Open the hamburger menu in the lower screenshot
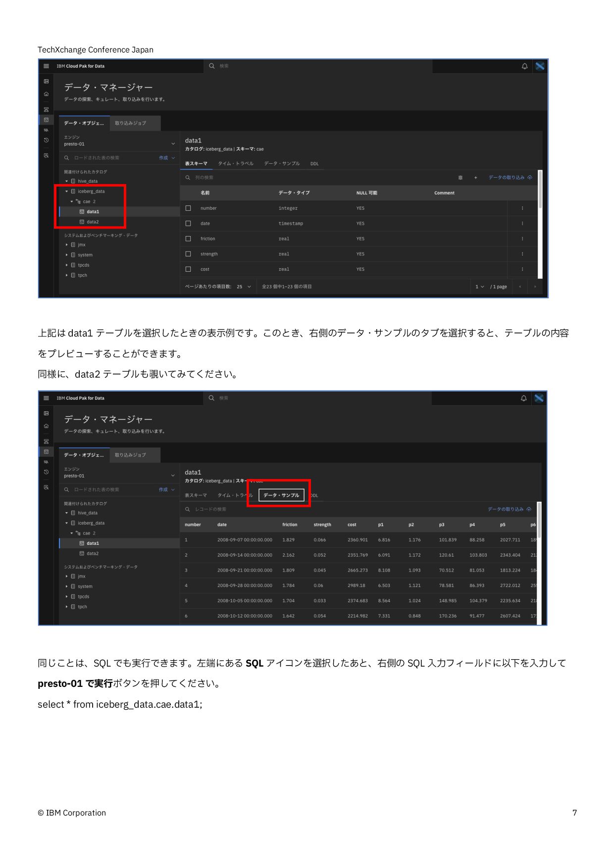614x868 pixels. [46, 398]
